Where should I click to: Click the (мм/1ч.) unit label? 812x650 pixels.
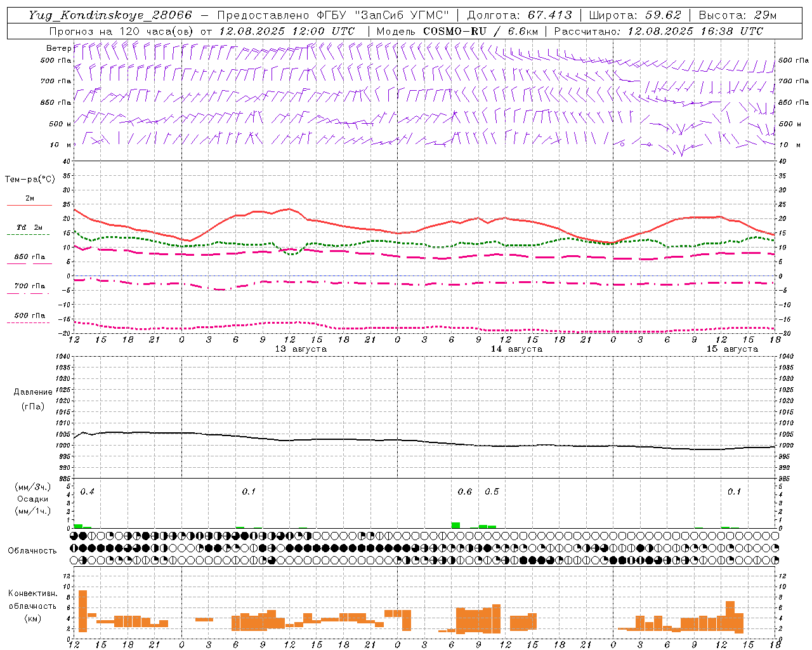32,511
